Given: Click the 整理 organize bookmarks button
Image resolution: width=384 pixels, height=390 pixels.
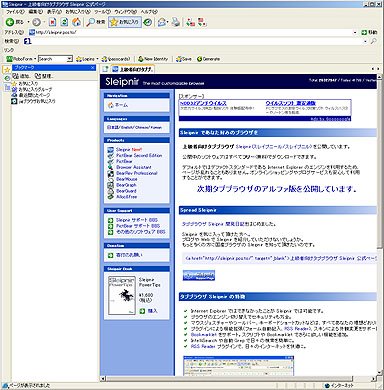Looking at the screenshot, I should point(44,76).
